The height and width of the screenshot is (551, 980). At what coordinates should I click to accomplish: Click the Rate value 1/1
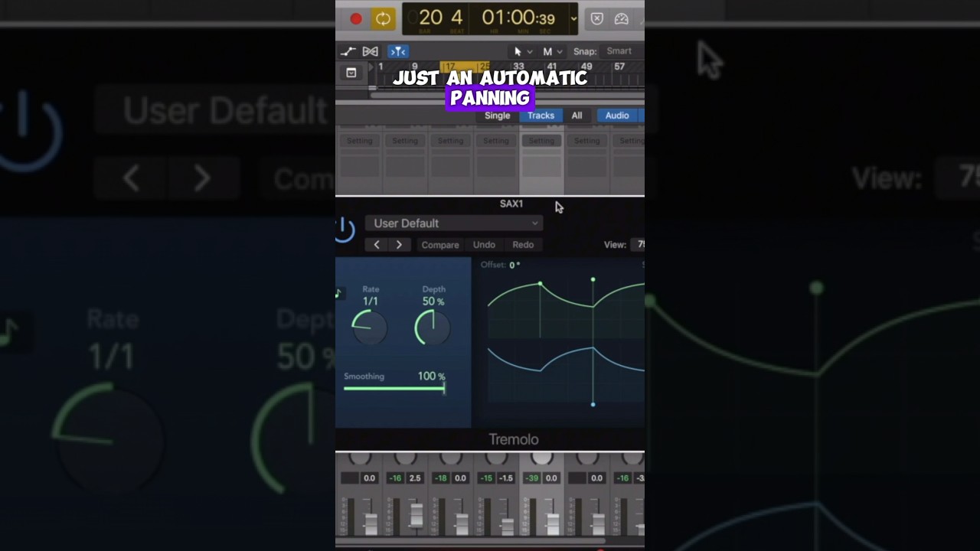pos(371,302)
